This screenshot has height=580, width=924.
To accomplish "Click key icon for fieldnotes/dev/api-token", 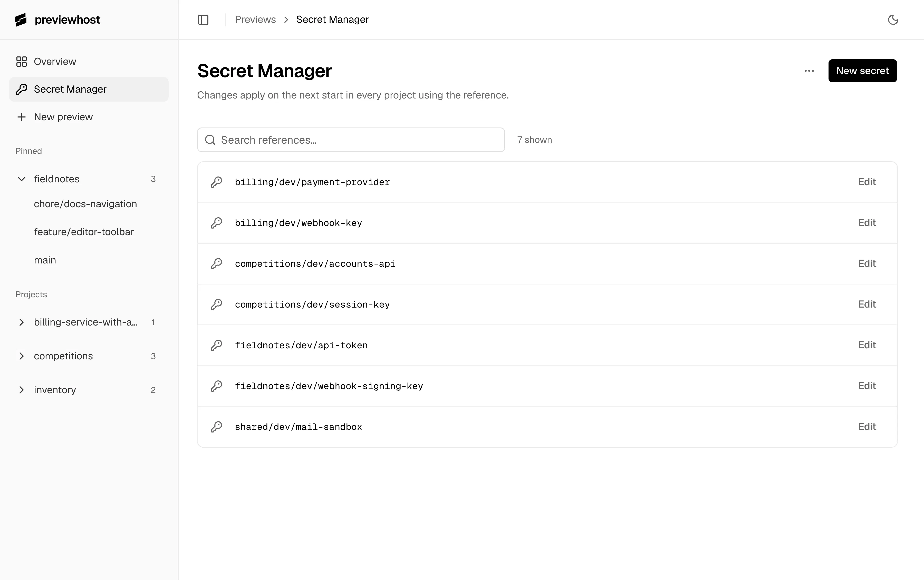I will (216, 345).
